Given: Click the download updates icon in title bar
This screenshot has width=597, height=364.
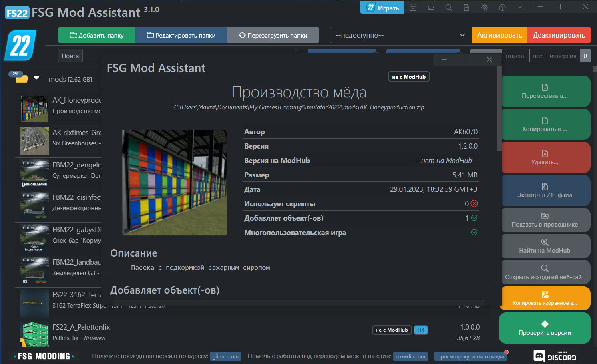Looking at the screenshot, I should pos(520,7).
